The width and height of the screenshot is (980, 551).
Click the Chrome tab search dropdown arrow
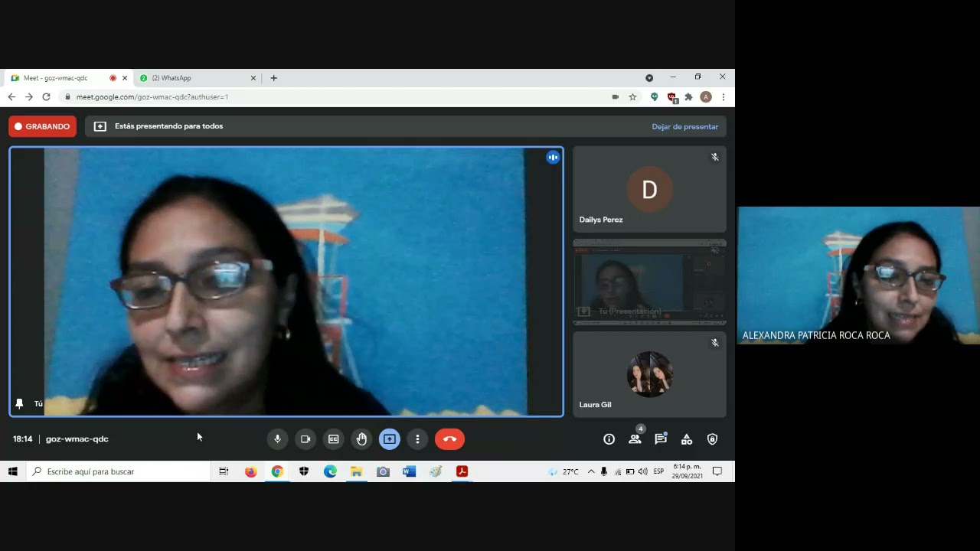pos(649,78)
